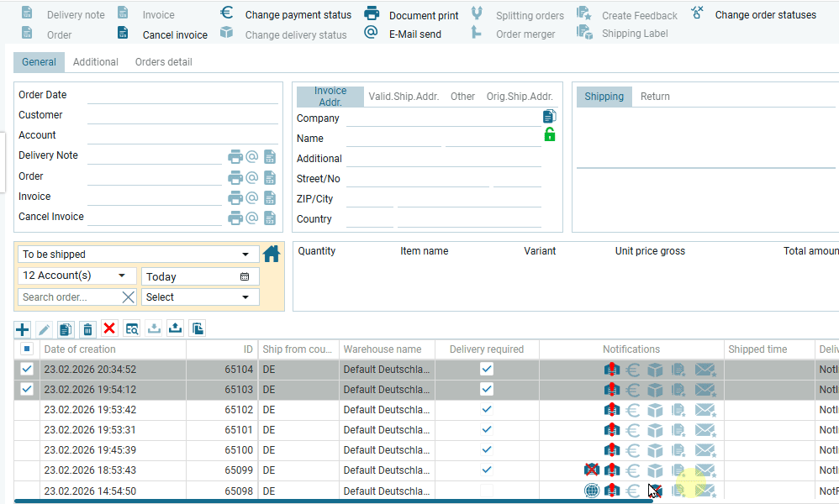Viewport: 839px width, 504px height.
Task: Click Change order statuses button
Action: (x=765, y=15)
